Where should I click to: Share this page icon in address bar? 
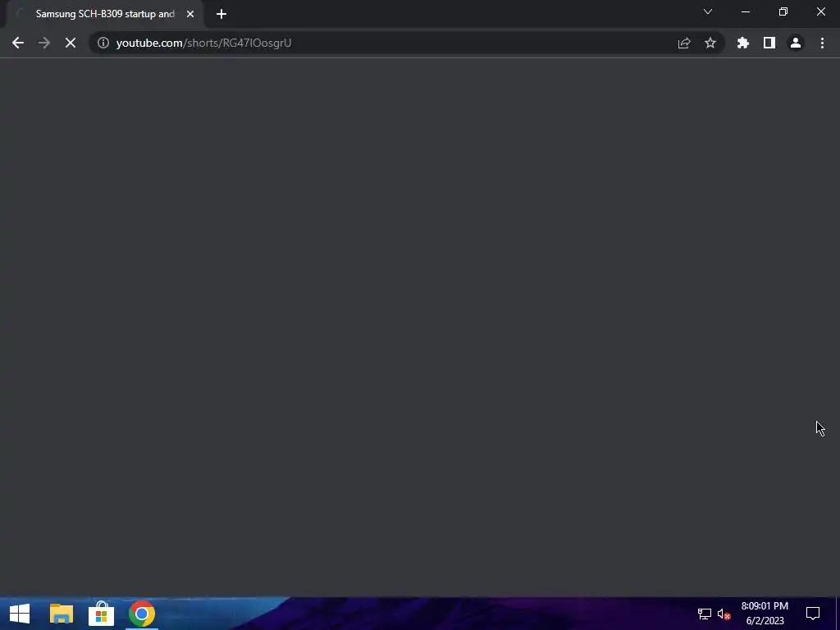click(x=684, y=43)
